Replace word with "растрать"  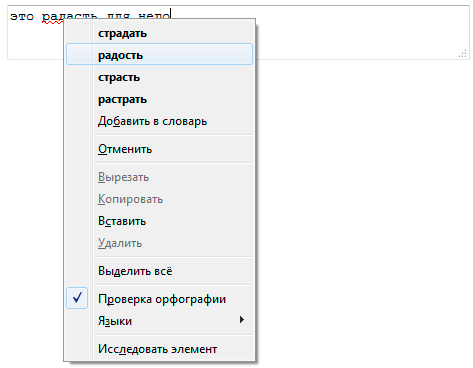pos(159,99)
